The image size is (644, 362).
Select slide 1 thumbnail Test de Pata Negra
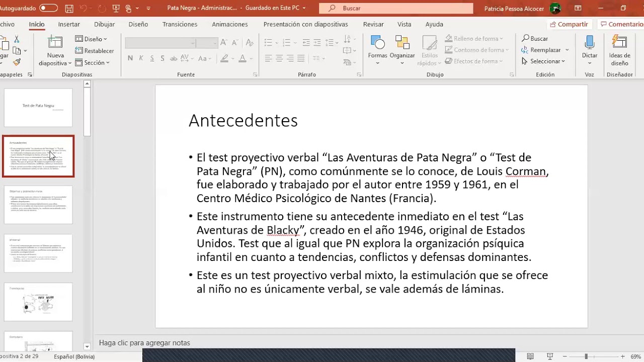(x=38, y=108)
